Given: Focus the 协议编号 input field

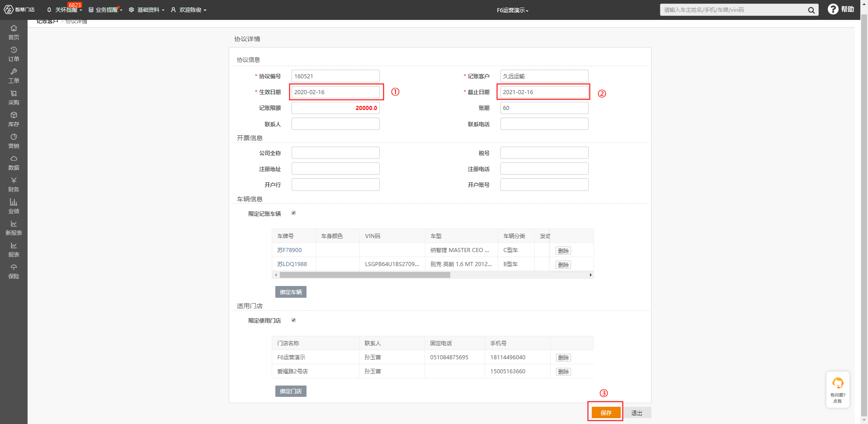Looking at the screenshot, I should [335, 76].
